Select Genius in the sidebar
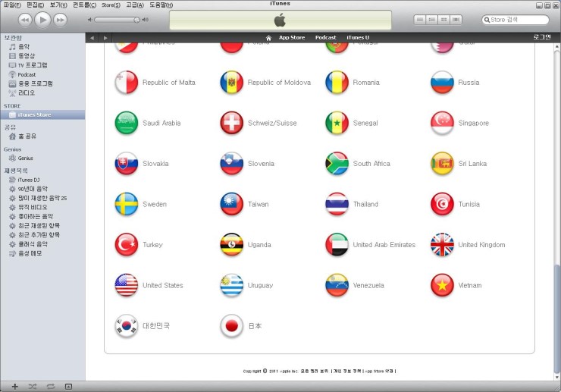The width and height of the screenshot is (561, 392). point(26,158)
